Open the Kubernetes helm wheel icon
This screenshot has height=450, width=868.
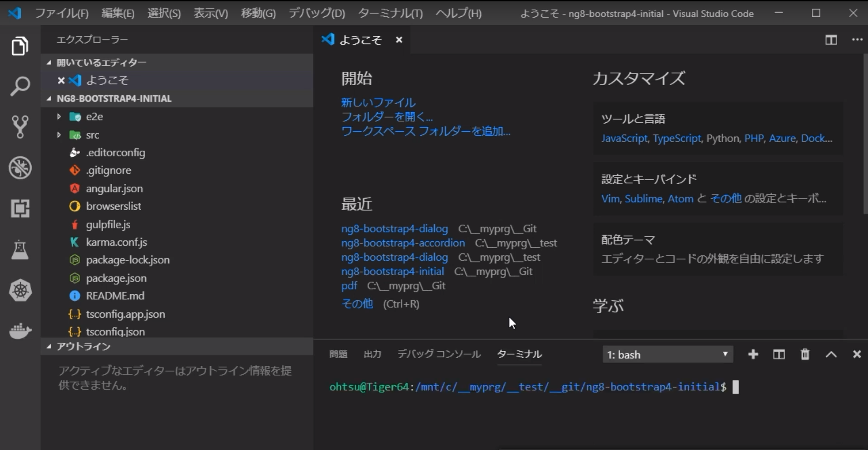(20, 291)
